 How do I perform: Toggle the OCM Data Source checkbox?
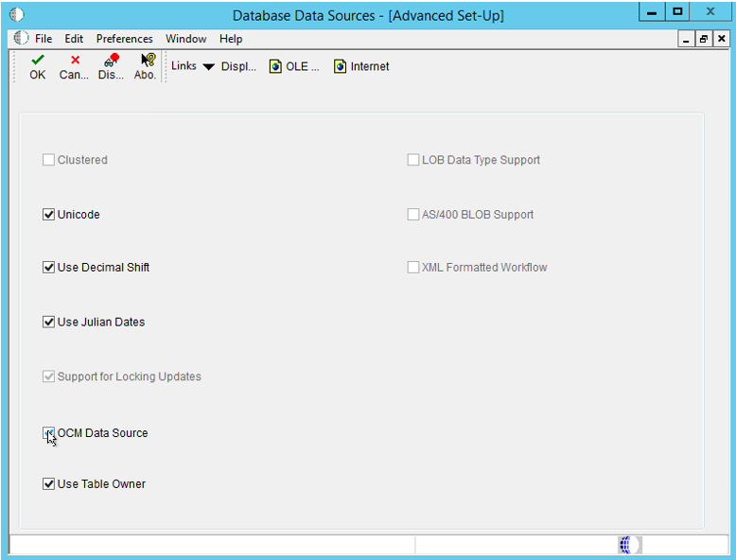click(x=48, y=433)
